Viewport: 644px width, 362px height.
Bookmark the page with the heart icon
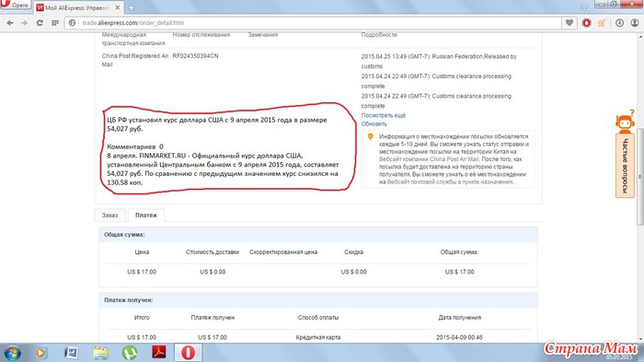(569, 23)
